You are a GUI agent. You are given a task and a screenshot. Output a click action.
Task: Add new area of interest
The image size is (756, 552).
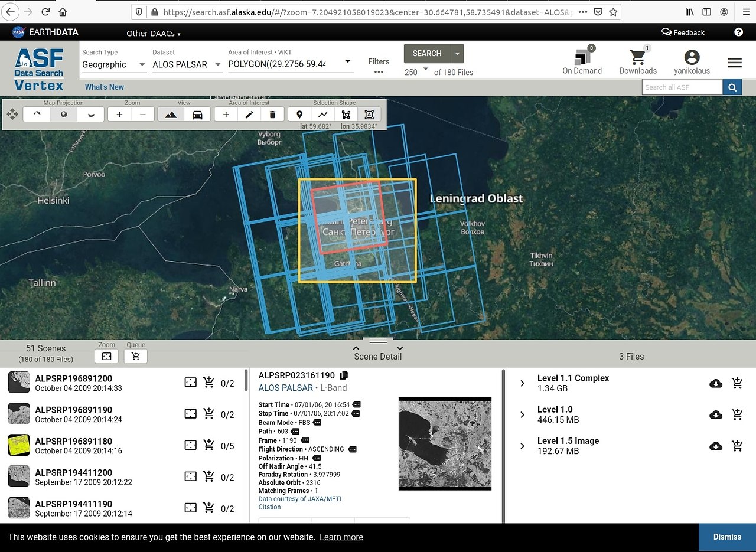(x=226, y=115)
